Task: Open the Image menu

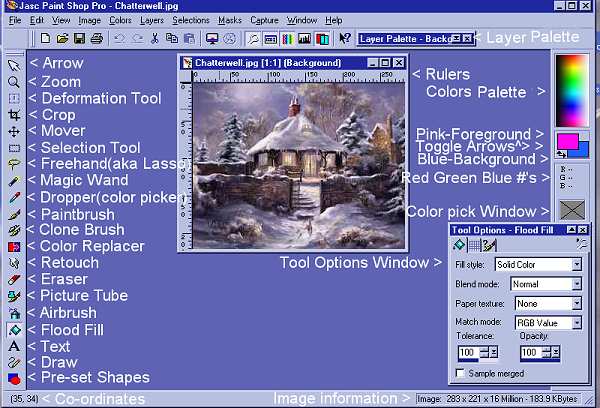Action: [x=89, y=20]
